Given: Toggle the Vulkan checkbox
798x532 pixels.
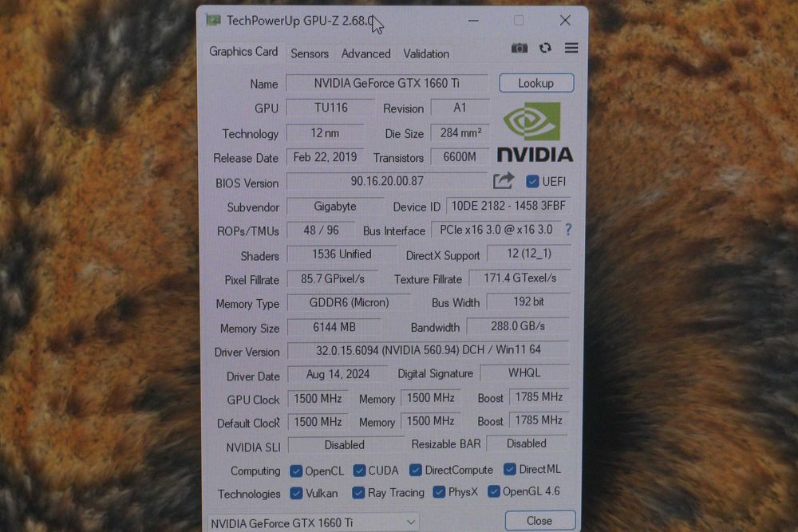Looking at the screenshot, I should [x=296, y=494].
